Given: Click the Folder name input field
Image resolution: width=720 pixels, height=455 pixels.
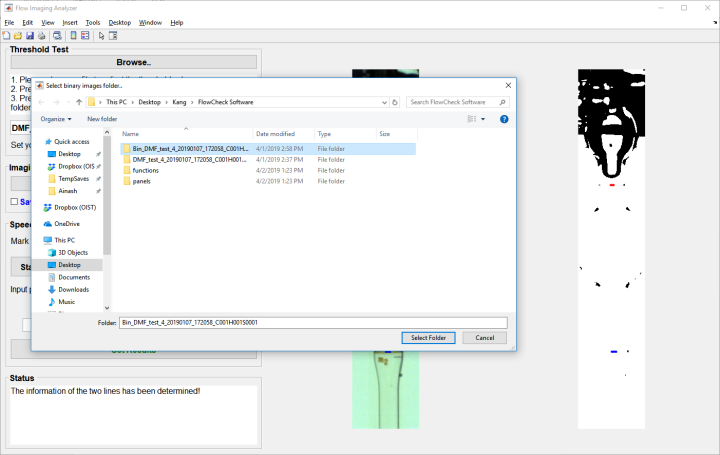Looking at the screenshot, I should [x=312, y=323].
